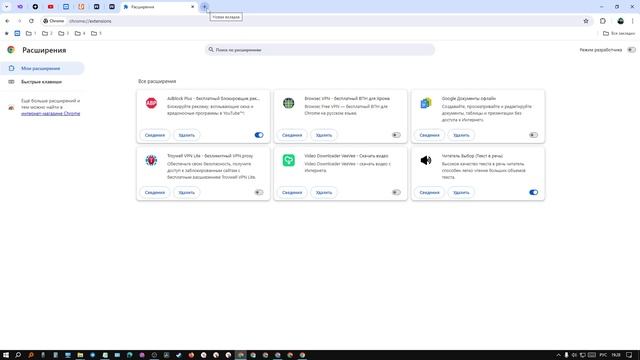This screenshot has width=640, height=360.
Task: Open File Explorer from taskbar
Action: (80, 355)
